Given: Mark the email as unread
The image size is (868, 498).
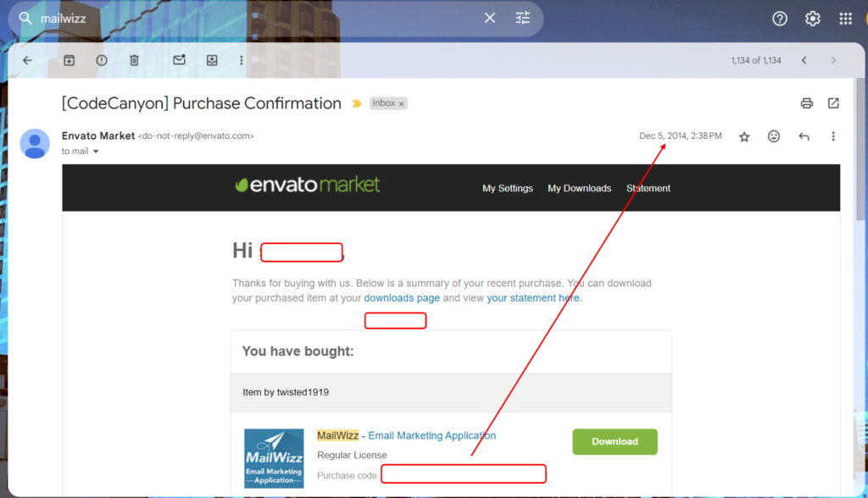Looking at the screenshot, I should click(x=180, y=60).
